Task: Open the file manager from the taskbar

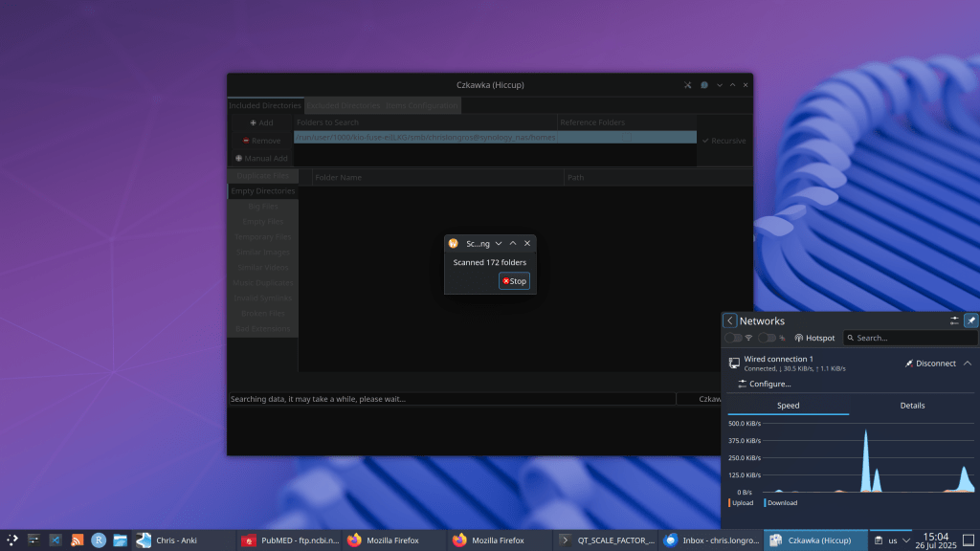Action: coord(121,540)
